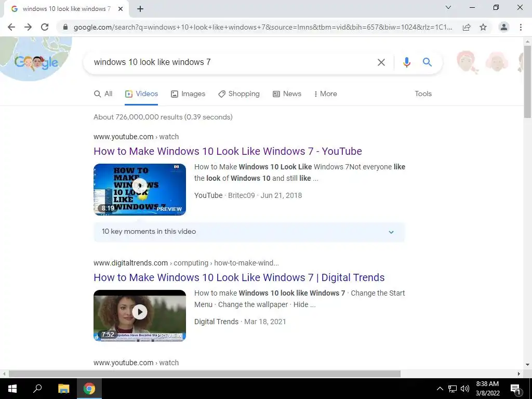Select the Videos tab
532x399 pixels.
click(x=141, y=94)
